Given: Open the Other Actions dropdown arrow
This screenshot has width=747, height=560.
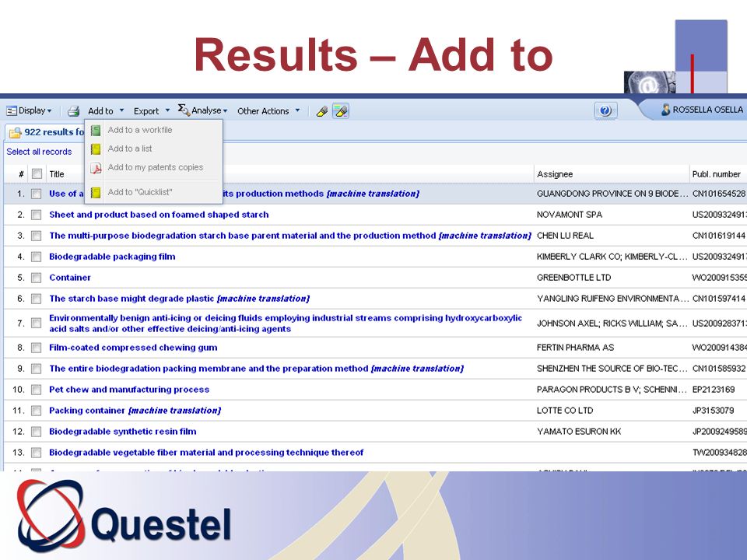Looking at the screenshot, I should pyautogui.click(x=298, y=110).
